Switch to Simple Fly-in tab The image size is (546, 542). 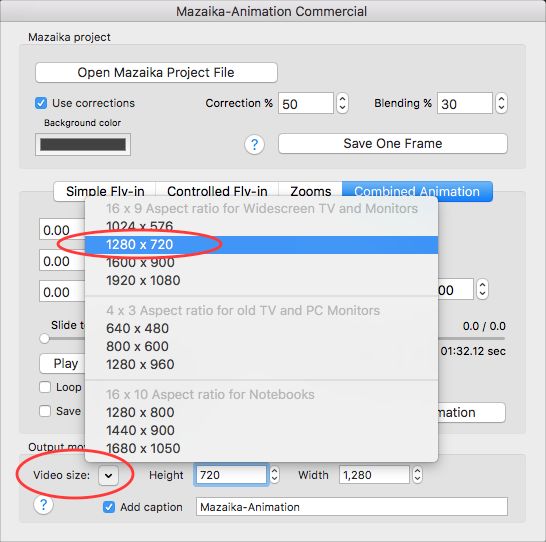tap(105, 191)
